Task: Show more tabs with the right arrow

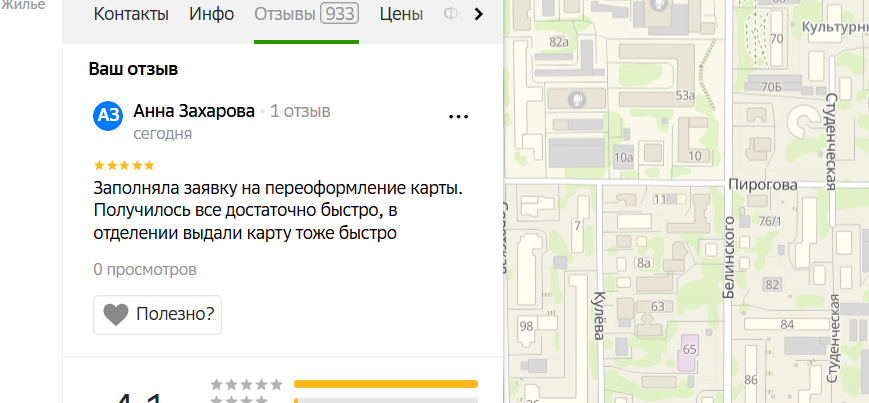Action: click(479, 14)
